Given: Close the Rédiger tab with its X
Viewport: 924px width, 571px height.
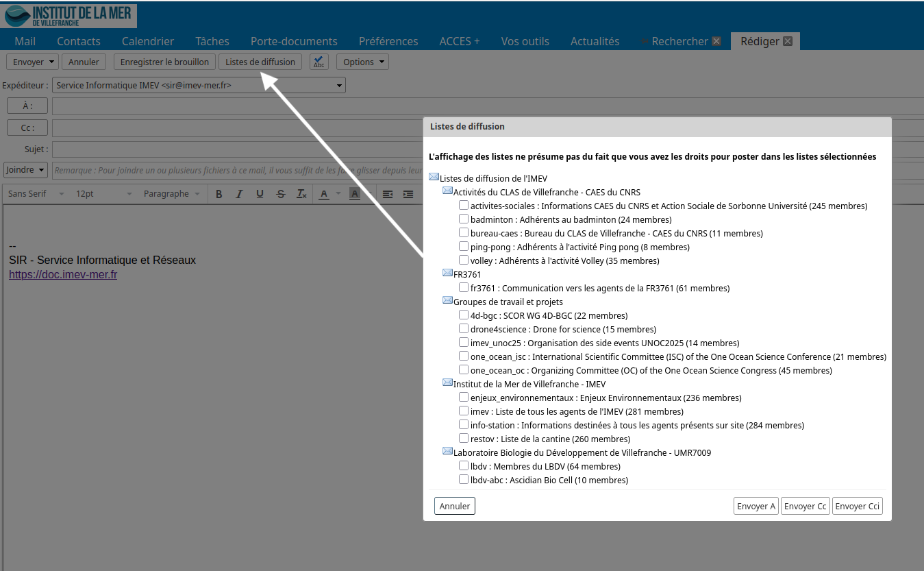Looking at the screenshot, I should pos(788,41).
